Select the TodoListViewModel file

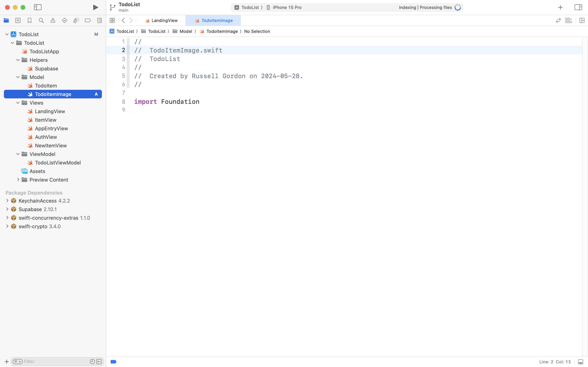(x=58, y=163)
